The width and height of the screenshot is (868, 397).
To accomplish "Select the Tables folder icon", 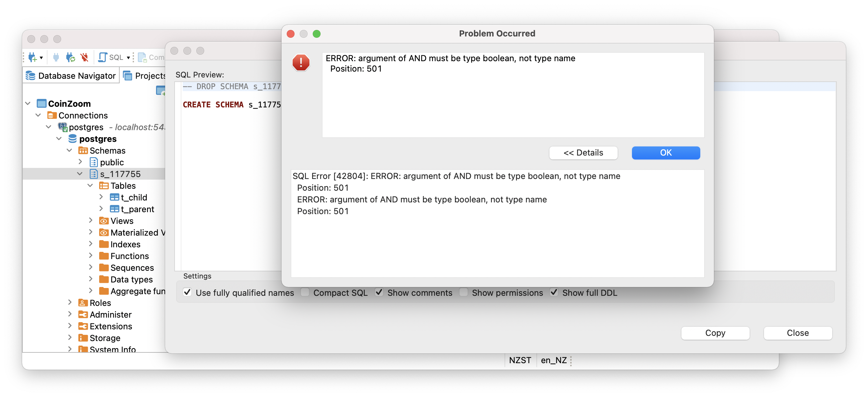I will 104,185.
